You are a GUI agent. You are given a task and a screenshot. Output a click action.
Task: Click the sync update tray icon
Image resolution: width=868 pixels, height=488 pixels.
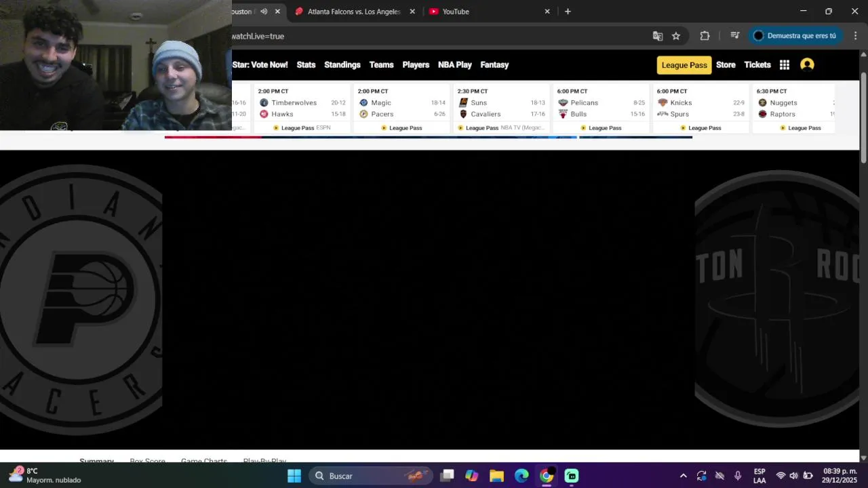coord(701,476)
